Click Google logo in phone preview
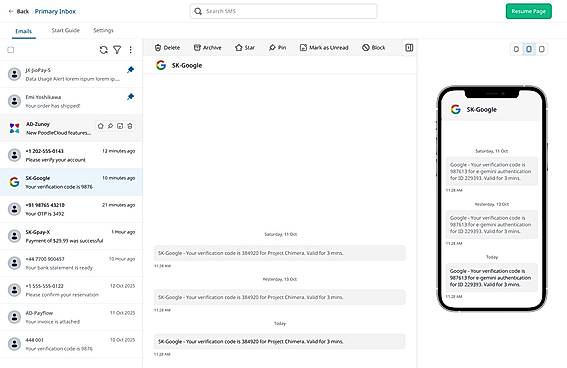567x368 pixels. click(x=456, y=109)
